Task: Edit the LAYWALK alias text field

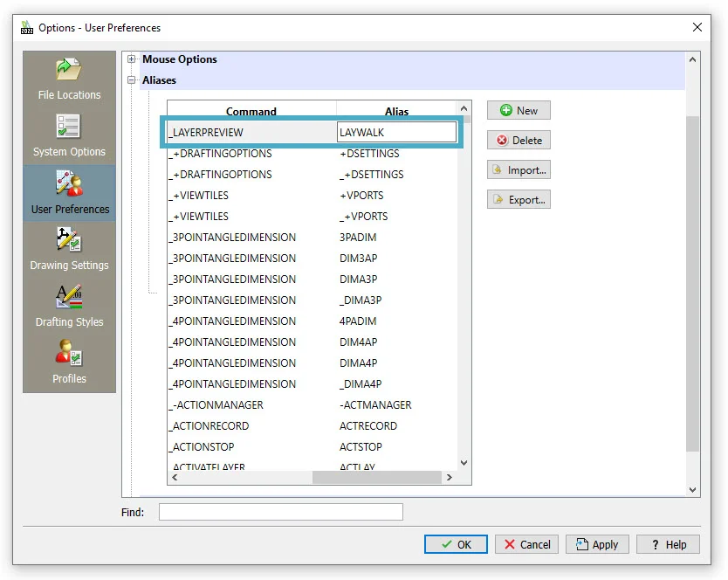Action: point(396,133)
